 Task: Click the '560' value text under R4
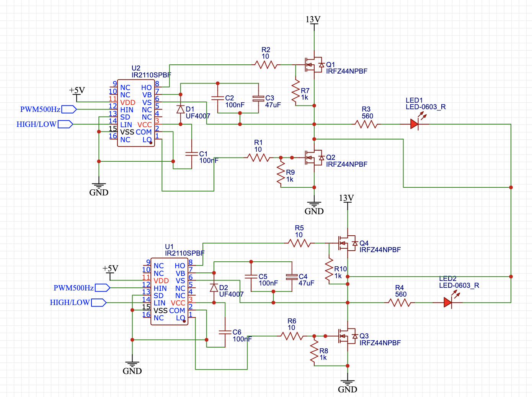[401, 294]
